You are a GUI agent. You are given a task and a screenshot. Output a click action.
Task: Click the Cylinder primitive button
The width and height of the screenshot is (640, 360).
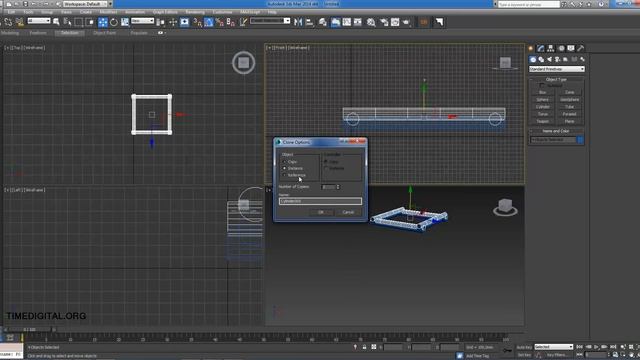coord(542,107)
